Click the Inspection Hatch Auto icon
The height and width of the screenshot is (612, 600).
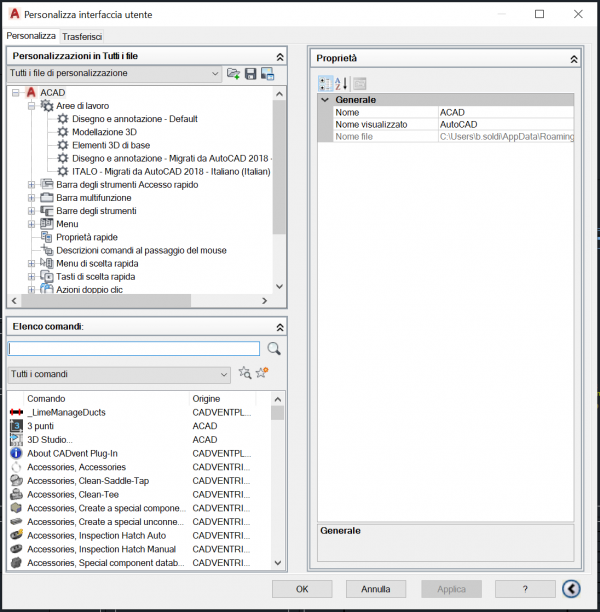pos(16,535)
